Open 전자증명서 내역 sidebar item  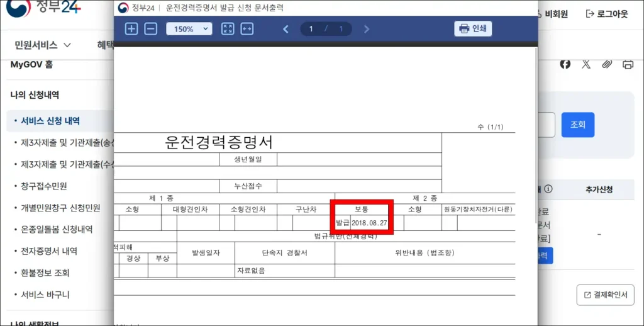pyautogui.click(x=49, y=251)
